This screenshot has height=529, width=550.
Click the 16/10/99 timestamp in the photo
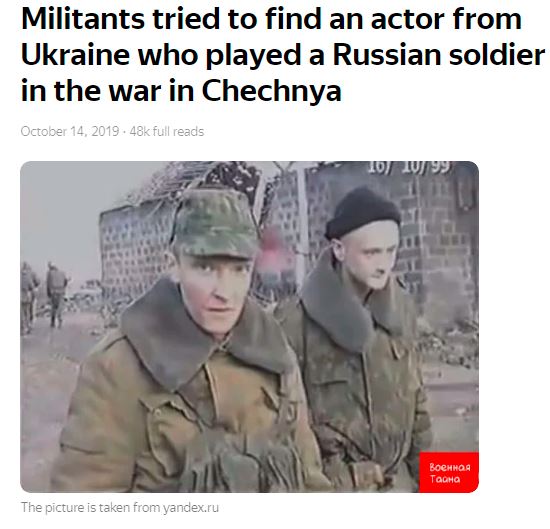click(409, 167)
